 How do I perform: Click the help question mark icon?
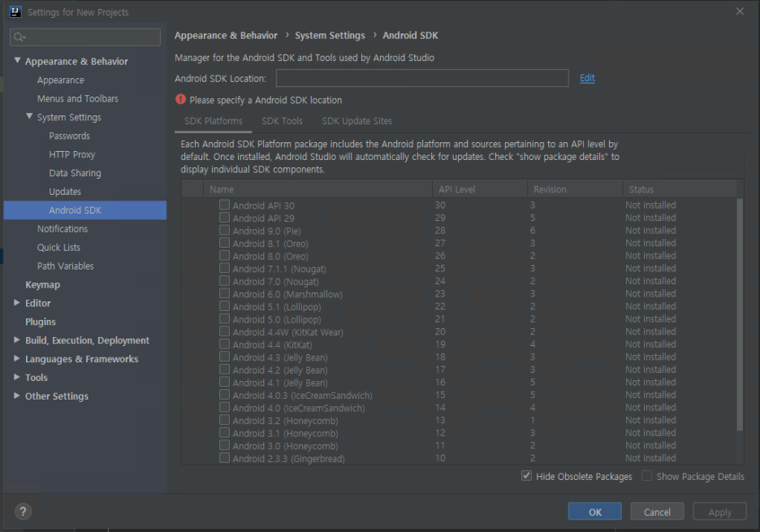[x=23, y=511]
